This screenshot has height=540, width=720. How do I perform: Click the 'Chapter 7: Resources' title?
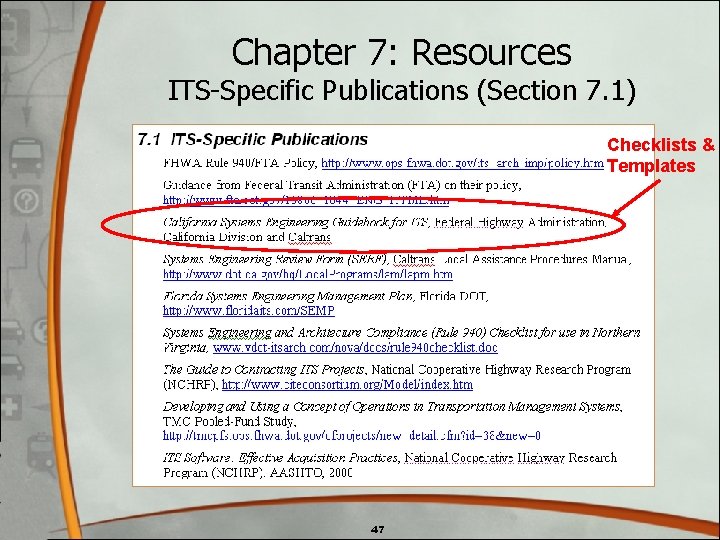point(402,52)
